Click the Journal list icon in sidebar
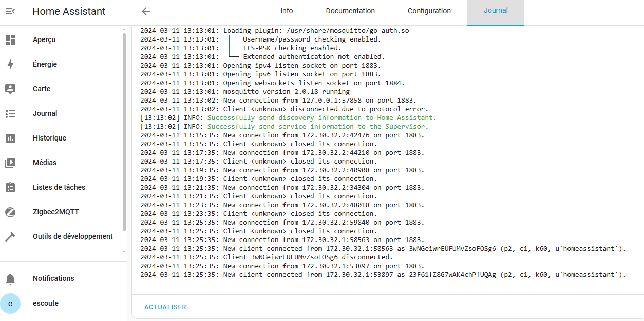Viewport: 644px width, 321px height. [10, 113]
